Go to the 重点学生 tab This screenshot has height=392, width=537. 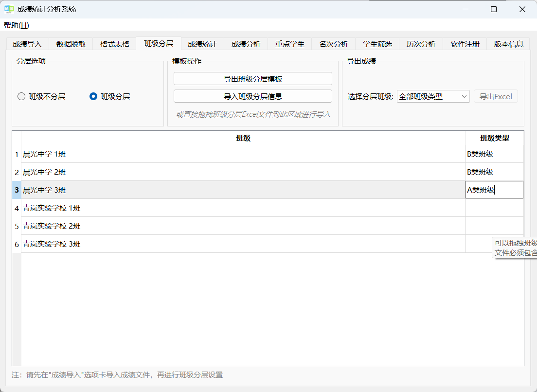click(x=290, y=44)
